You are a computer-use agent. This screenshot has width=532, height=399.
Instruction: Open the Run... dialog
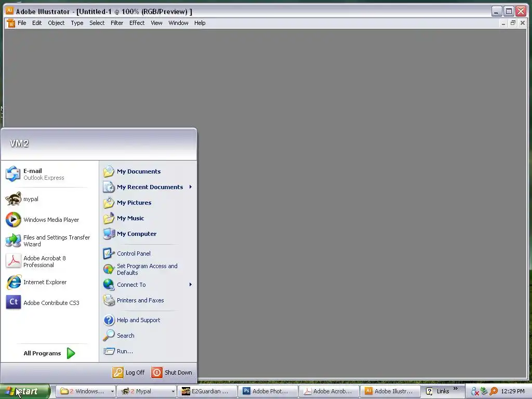148,351
